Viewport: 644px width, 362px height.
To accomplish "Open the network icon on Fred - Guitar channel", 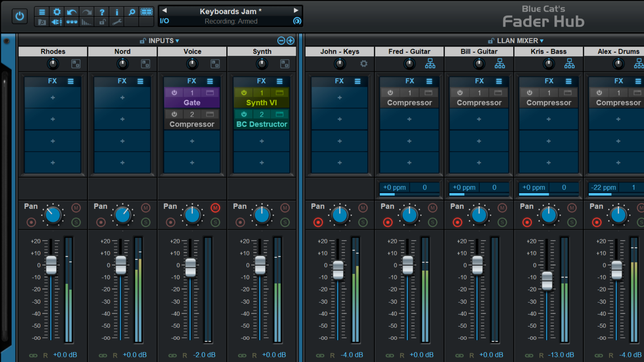I will click(x=430, y=63).
